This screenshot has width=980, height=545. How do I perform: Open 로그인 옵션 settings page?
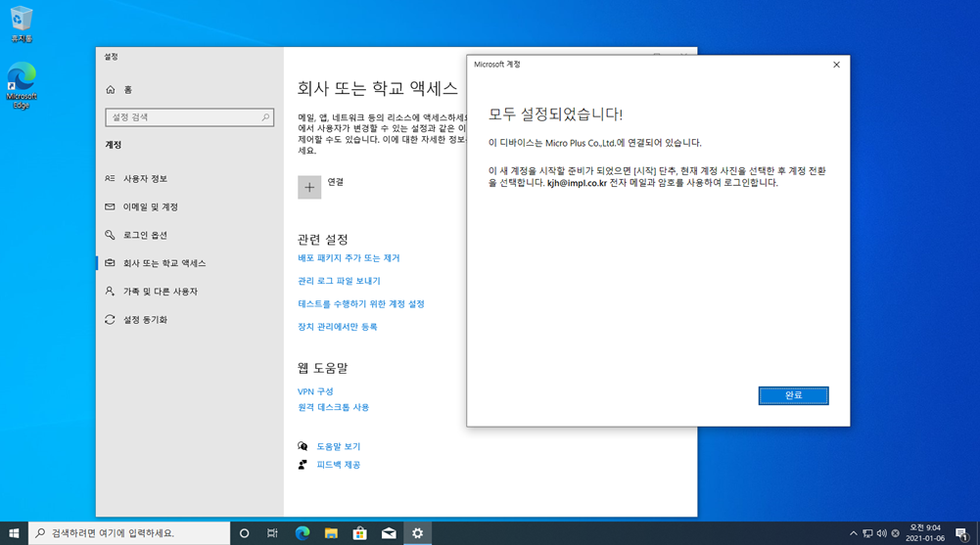pos(145,235)
